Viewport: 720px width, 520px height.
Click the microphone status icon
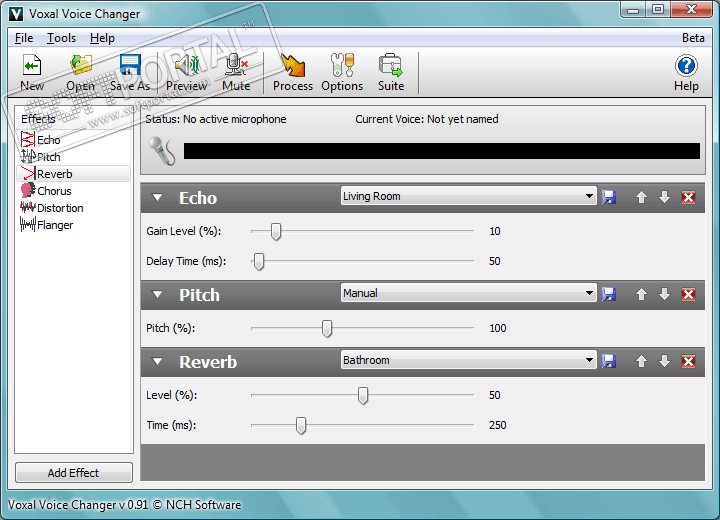[162, 151]
